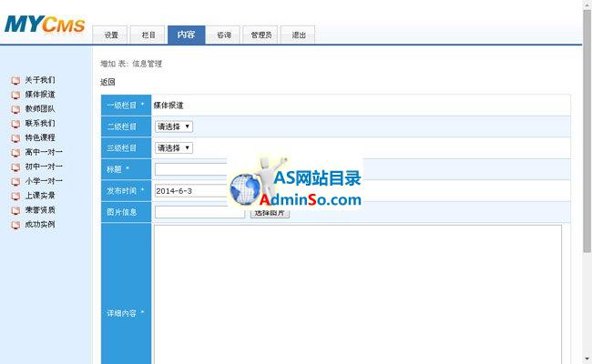The height and width of the screenshot is (364, 592).
Task: Open 上课实录 in the sidebar
Action: (40, 196)
